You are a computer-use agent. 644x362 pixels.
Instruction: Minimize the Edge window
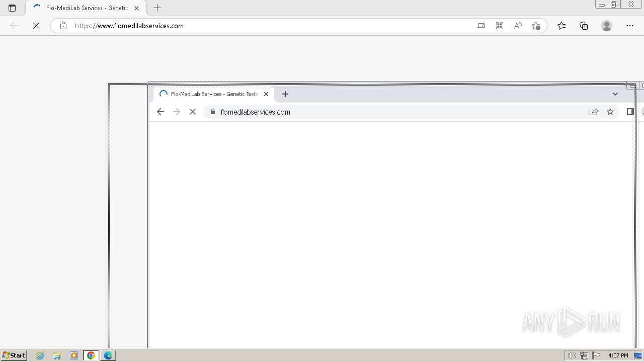(x=602, y=5)
